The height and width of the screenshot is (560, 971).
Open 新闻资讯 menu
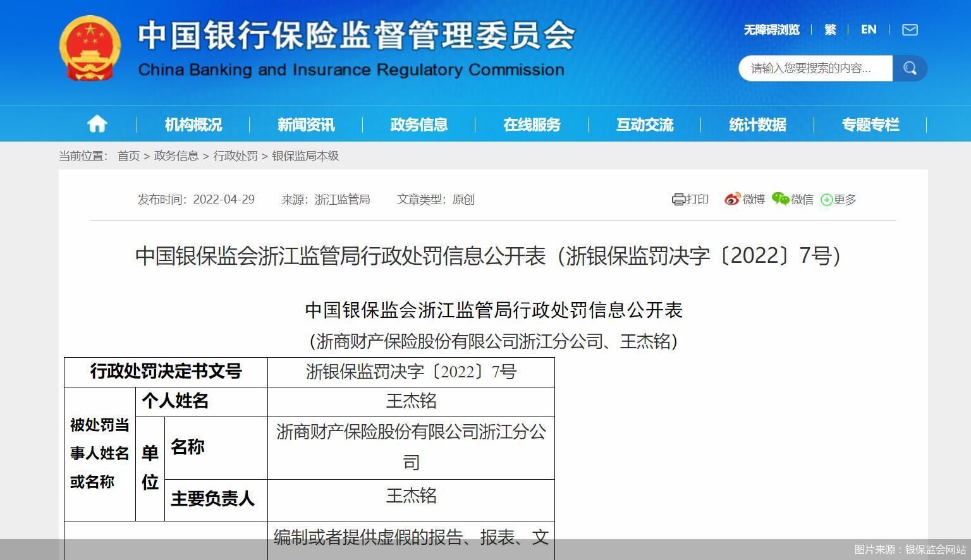(x=306, y=125)
